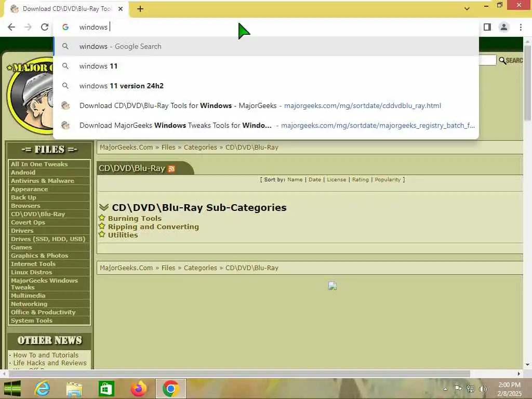The width and height of the screenshot is (532, 399).
Task: Show hidden system tray icons
Action: pyautogui.click(x=445, y=389)
